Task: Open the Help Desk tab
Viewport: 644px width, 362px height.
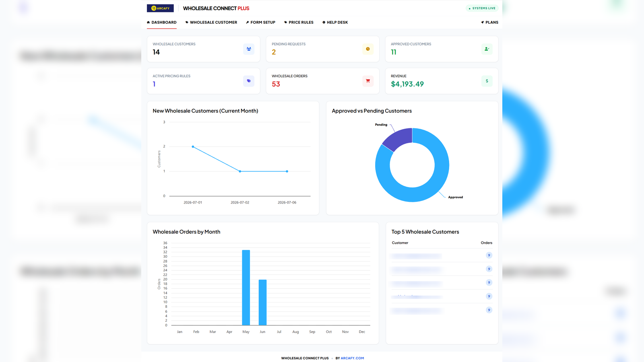Action: click(335, 23)
